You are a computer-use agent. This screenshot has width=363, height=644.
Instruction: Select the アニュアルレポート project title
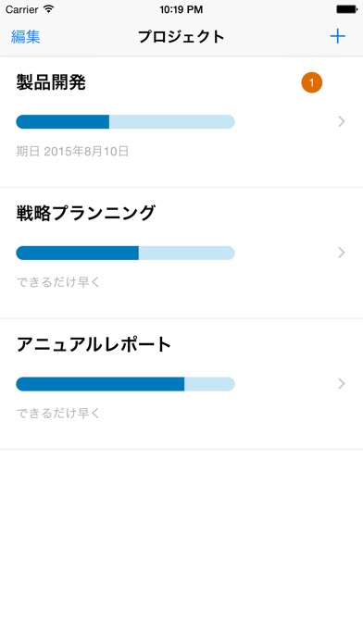pyautogui.click(x=94, y=344)
